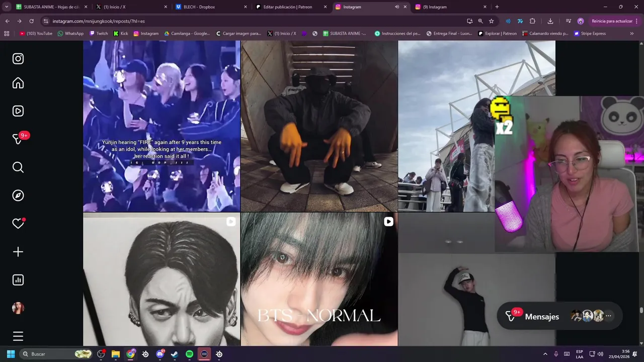644x362 pixels.
Task: Click the three dots in Mensajes pill
Action: point(608,316)
